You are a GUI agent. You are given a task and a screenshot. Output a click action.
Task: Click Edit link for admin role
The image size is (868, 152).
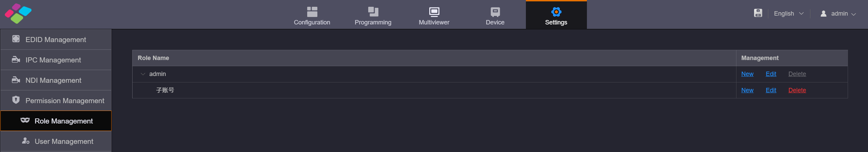[x=771, y=74]
